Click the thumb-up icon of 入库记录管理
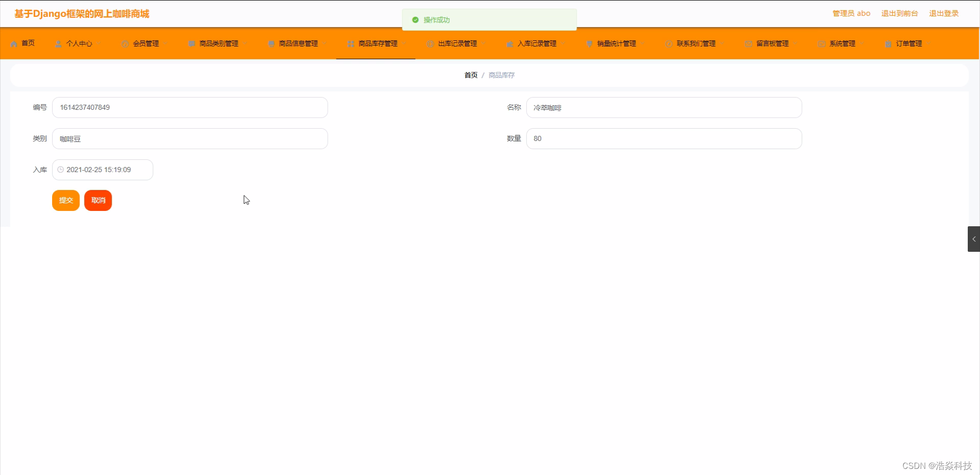This screenshot has width=980, height=475. (510, 43)
